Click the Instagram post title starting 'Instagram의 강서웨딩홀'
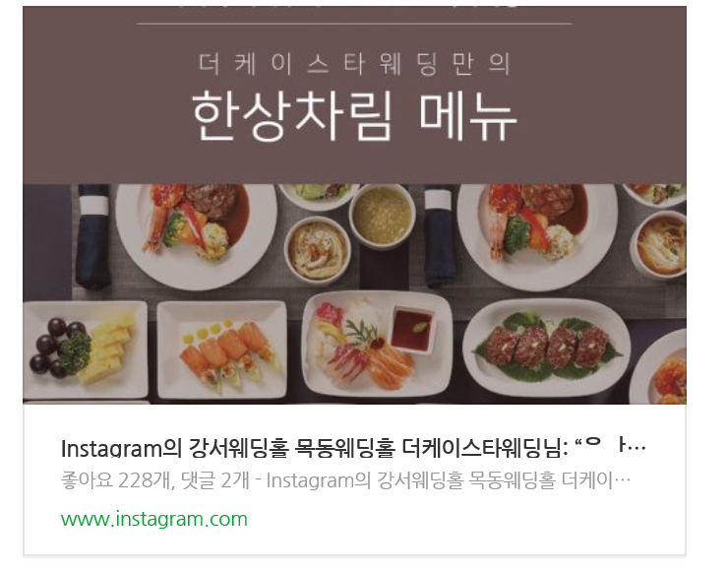 [353, 448]
